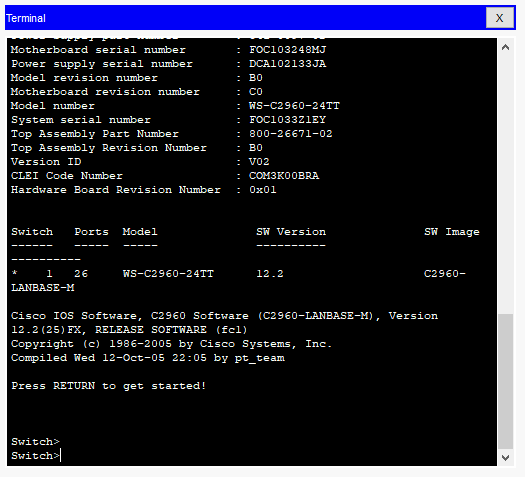
Task: Click the Terminal title text
Action: tap(26, 18)
